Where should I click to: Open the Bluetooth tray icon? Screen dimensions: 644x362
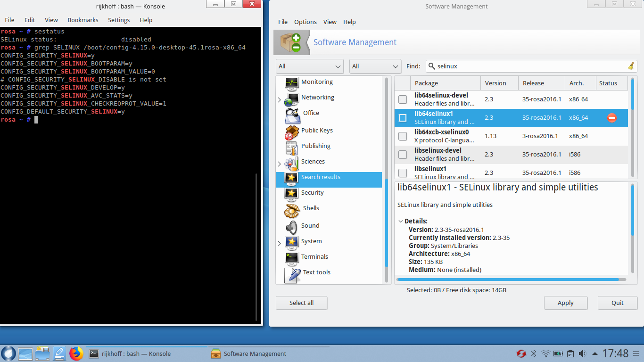click(x=534, y=354)
